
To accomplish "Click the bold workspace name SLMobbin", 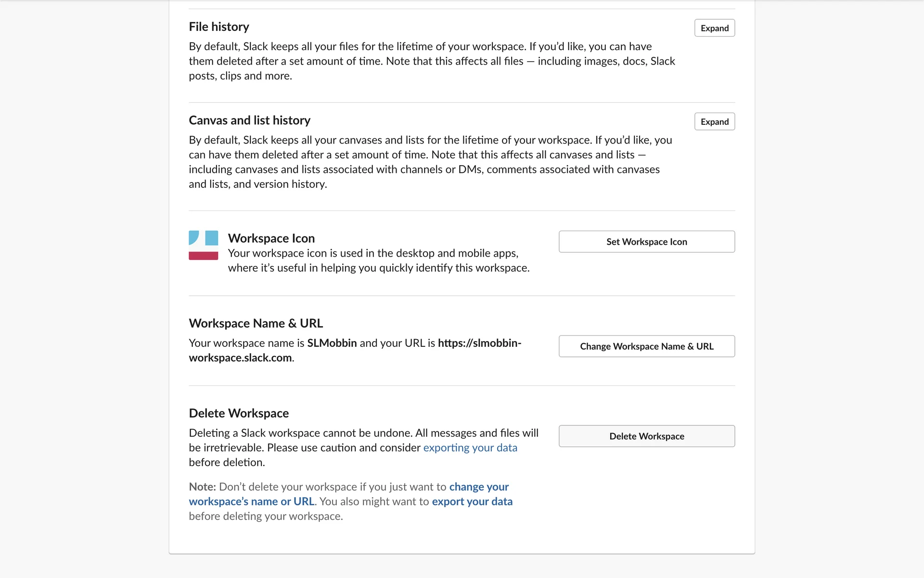I will (332, 343).
